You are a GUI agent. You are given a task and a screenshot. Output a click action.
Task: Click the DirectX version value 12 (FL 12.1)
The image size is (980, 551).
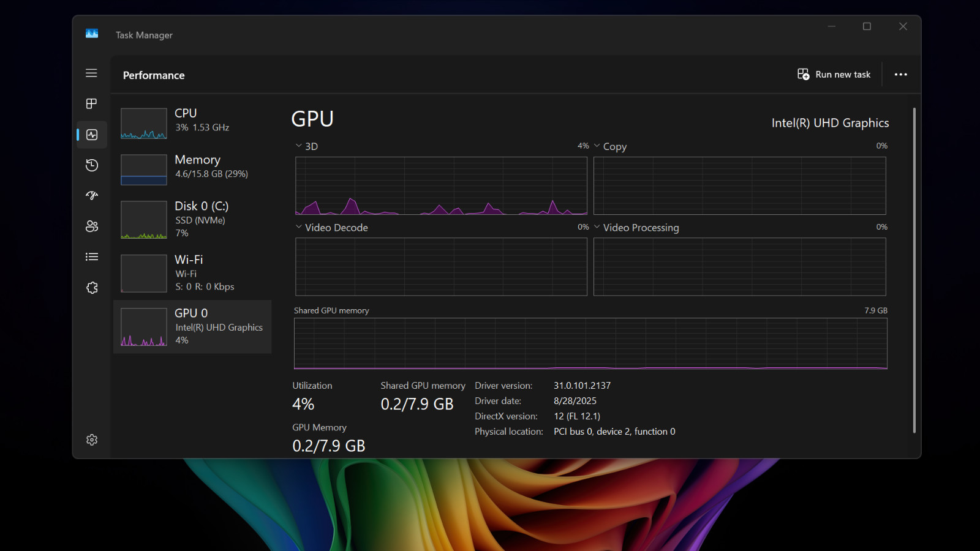coord(577,416)
